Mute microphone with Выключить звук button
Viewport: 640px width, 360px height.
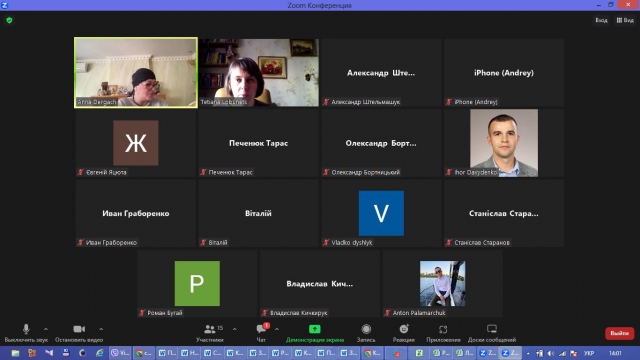26,333
